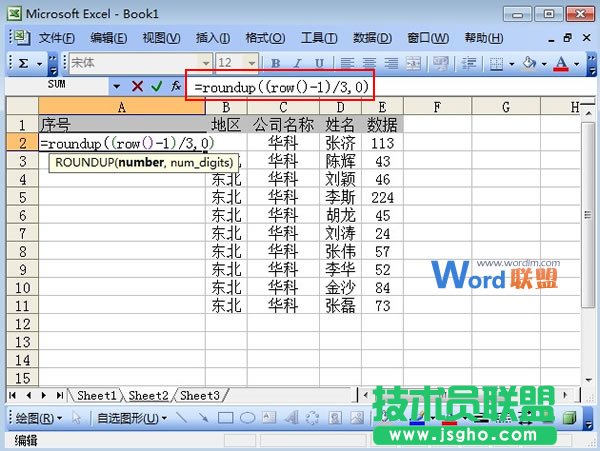Select the Arrow drawing tool
600x451 pixels.
click(204, 418)
